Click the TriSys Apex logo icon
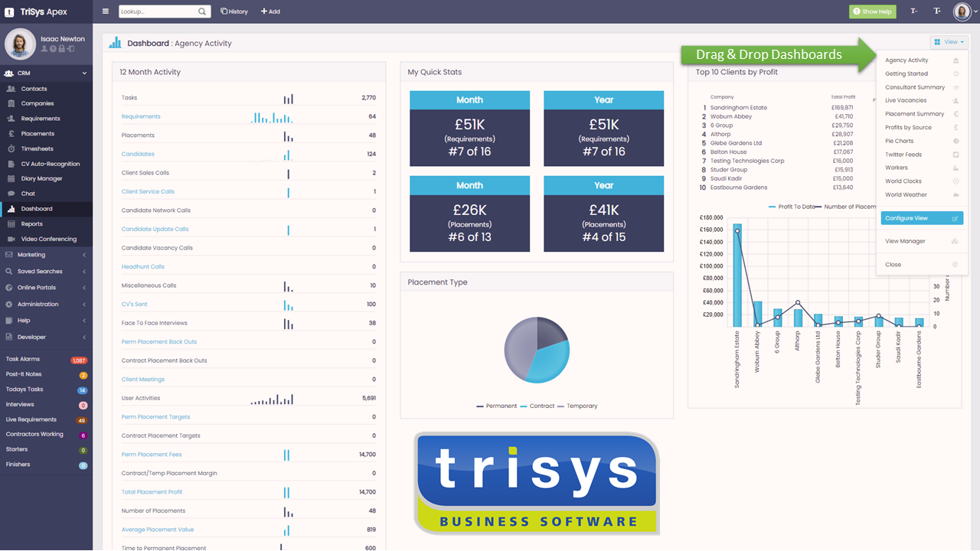 click(9, 11)
